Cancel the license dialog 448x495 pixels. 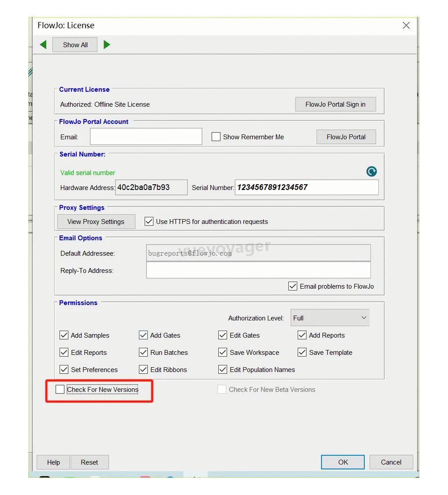coord(391,462)
